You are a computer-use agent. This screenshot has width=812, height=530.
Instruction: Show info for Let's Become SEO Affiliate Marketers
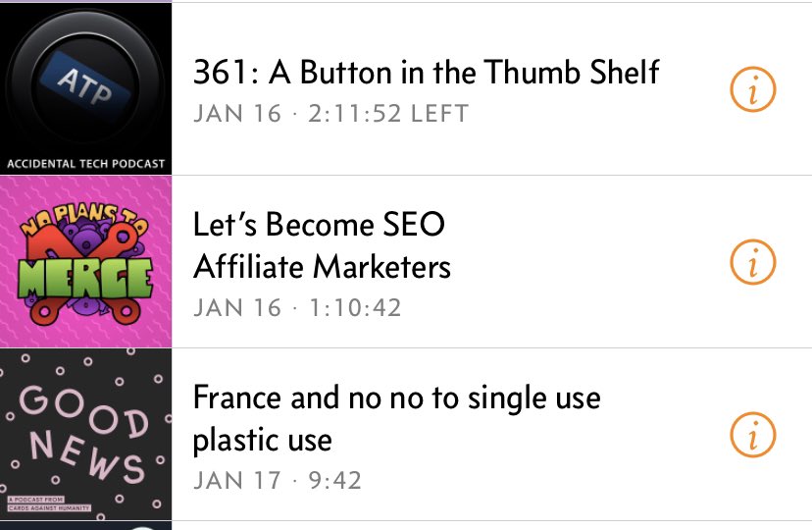coord(753,262)
